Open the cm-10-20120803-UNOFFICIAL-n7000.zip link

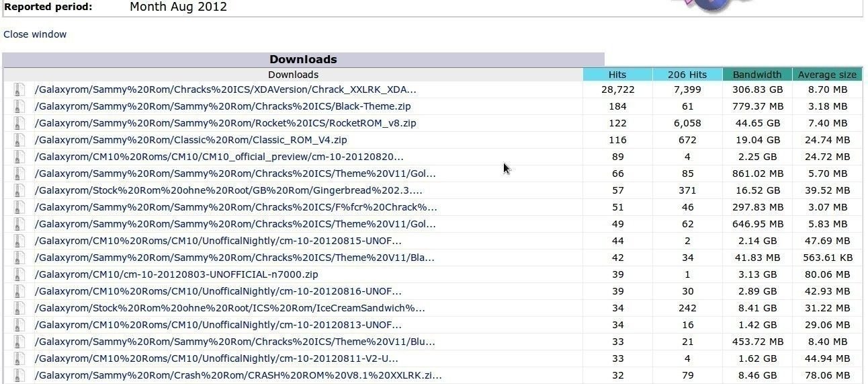[x=177, y=274]
